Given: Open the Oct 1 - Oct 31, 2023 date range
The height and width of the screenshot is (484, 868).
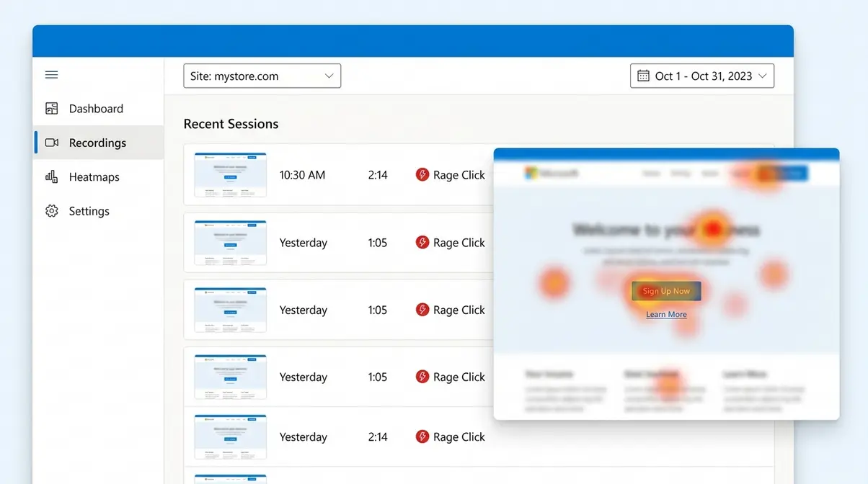Looking at the screenshot, I should [x=702, y=76].
